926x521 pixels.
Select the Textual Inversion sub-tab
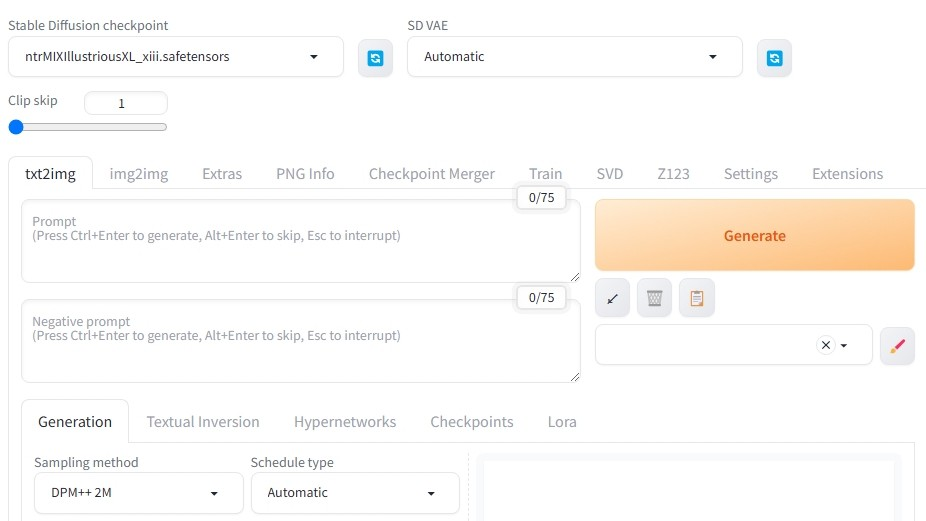coord(203,422)
